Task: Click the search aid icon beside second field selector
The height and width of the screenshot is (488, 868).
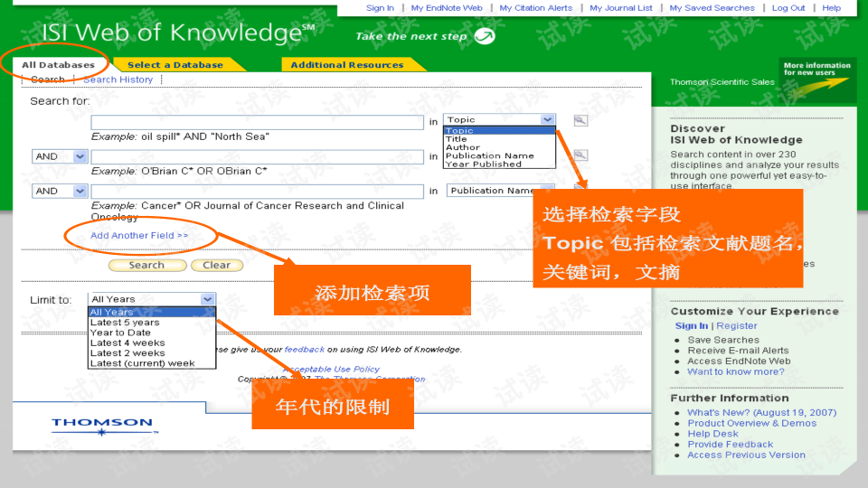Action: click(580, 155)
